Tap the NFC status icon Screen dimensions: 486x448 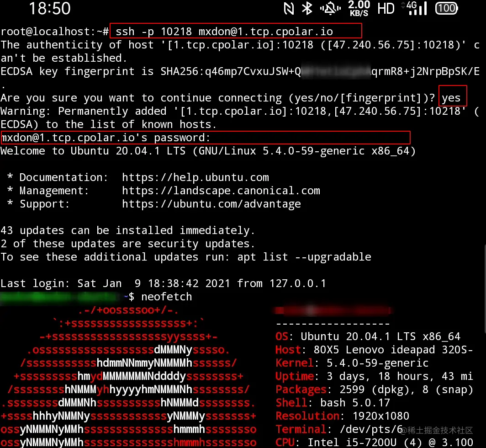[x=289, y=8]
